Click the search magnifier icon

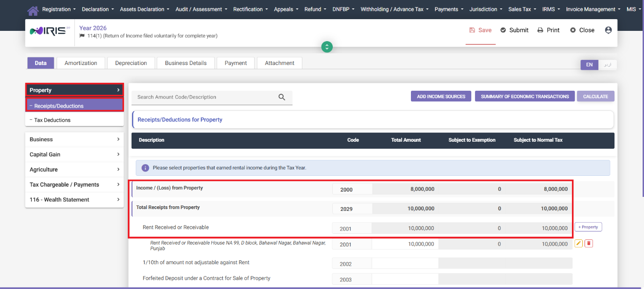point(282,97)
